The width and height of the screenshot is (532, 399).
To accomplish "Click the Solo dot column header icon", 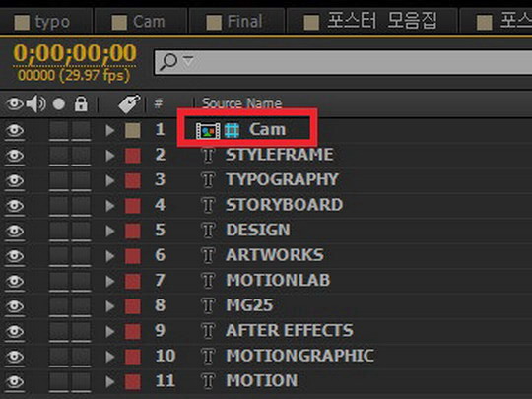I will (59, 103).
